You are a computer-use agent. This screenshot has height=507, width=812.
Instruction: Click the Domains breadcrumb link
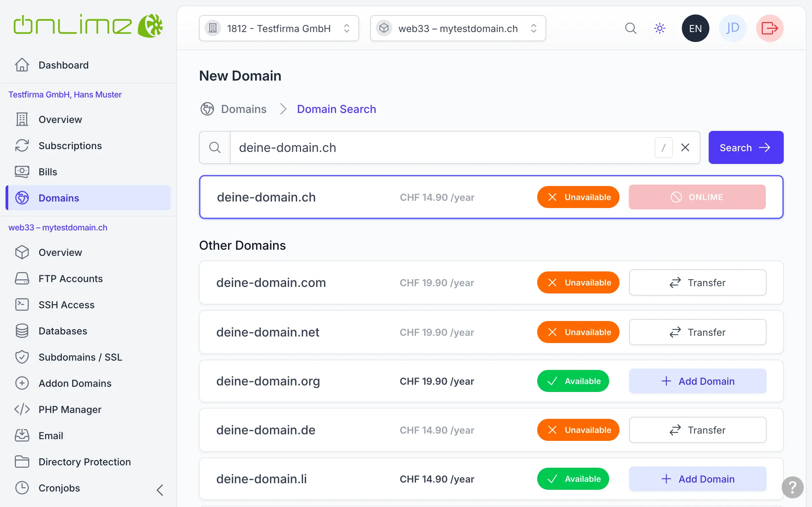[x=243, y=109]
